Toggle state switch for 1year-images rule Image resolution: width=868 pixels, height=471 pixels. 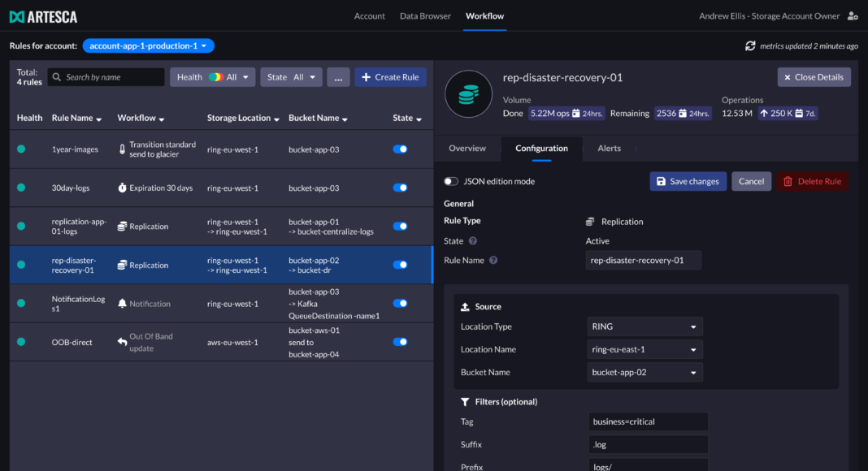point(400,149)
